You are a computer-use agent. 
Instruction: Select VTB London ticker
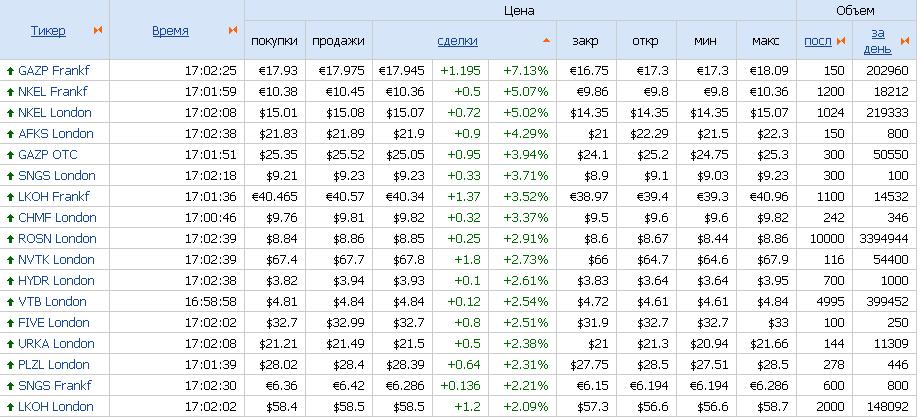pyautogui.click(x=52, y=301)
